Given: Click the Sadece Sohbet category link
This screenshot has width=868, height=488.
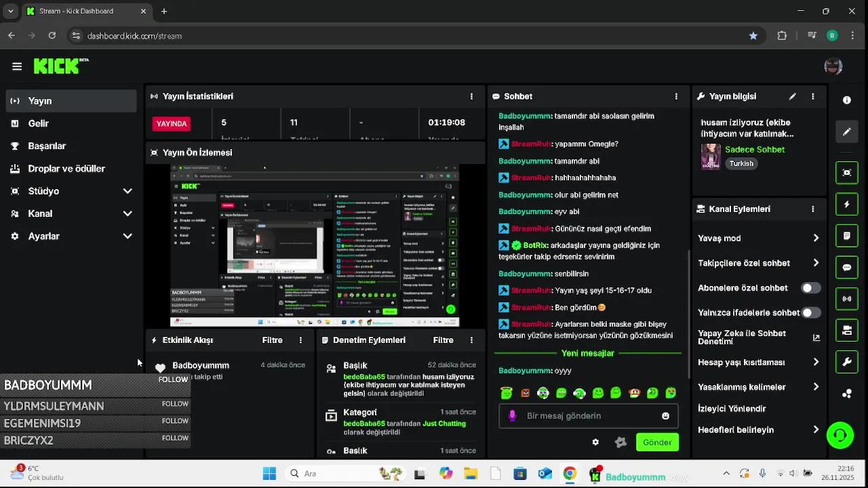Looking at the screenshot, I should (755, 150).
